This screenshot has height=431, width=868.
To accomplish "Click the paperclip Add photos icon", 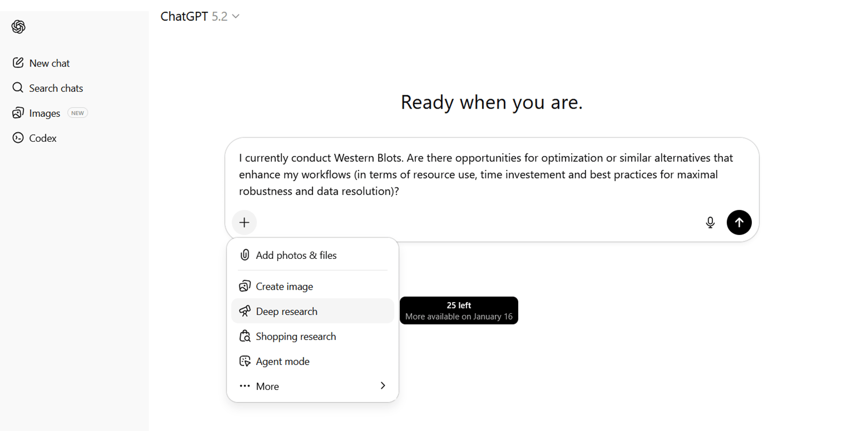I will coord(245,255).
